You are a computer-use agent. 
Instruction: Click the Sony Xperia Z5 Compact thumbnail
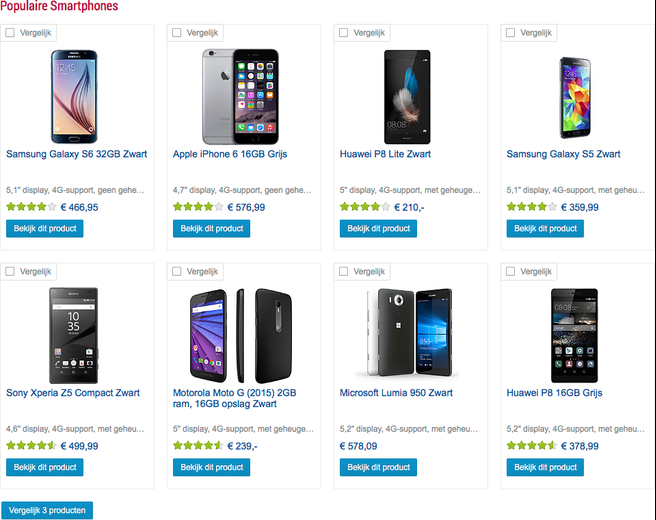72,334
